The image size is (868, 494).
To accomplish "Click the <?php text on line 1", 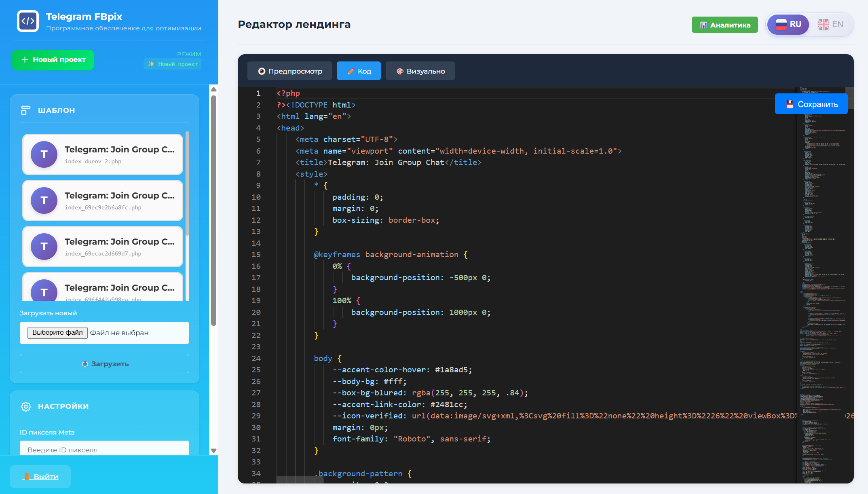I will point(288,93).
